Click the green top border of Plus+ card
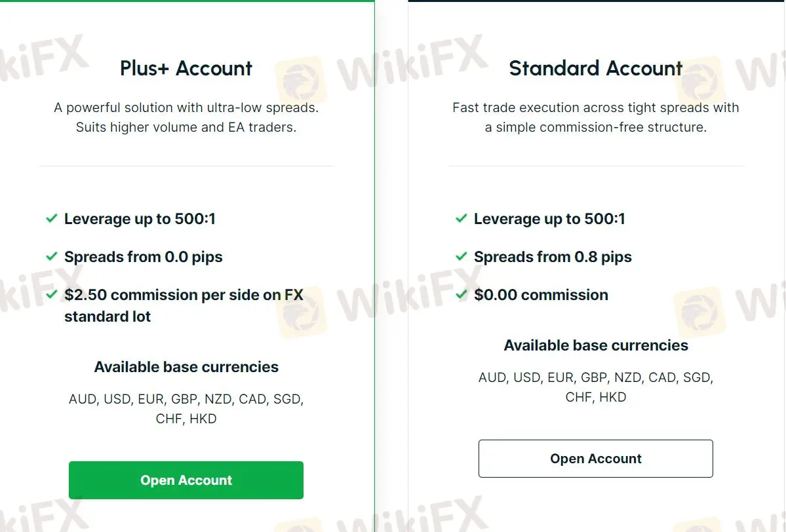 (x=186, y=1)
